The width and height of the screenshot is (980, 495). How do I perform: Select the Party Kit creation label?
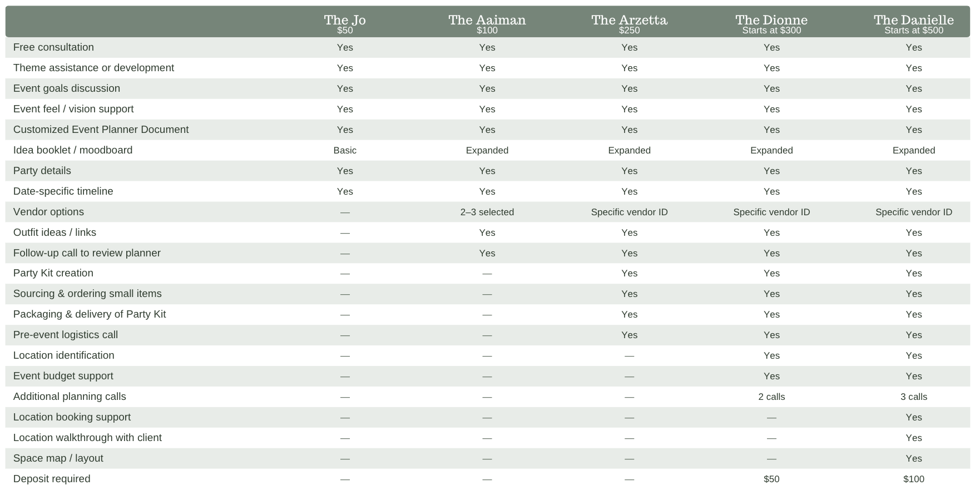53,273
